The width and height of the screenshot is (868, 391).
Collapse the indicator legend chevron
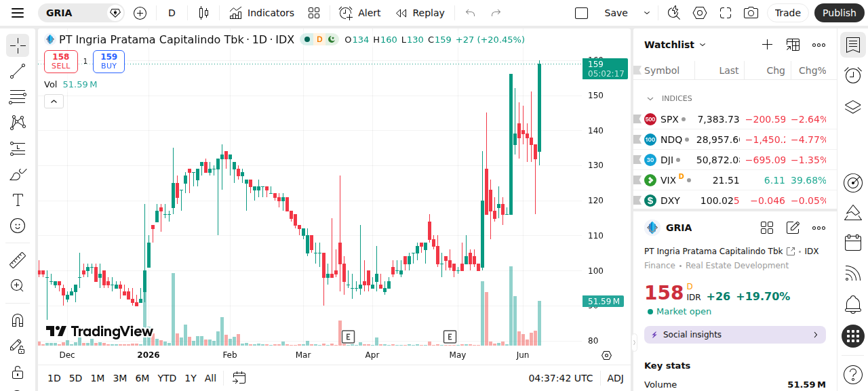coord(54,102)
